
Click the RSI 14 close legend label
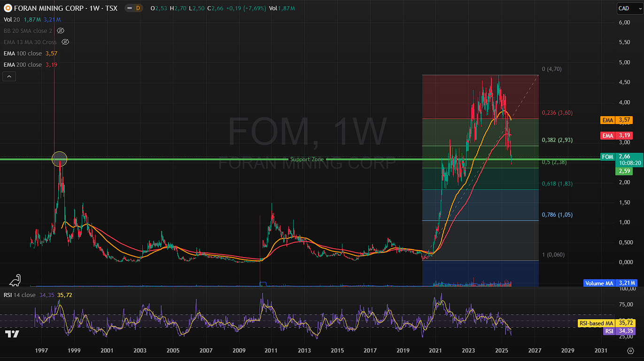point(19,295)
